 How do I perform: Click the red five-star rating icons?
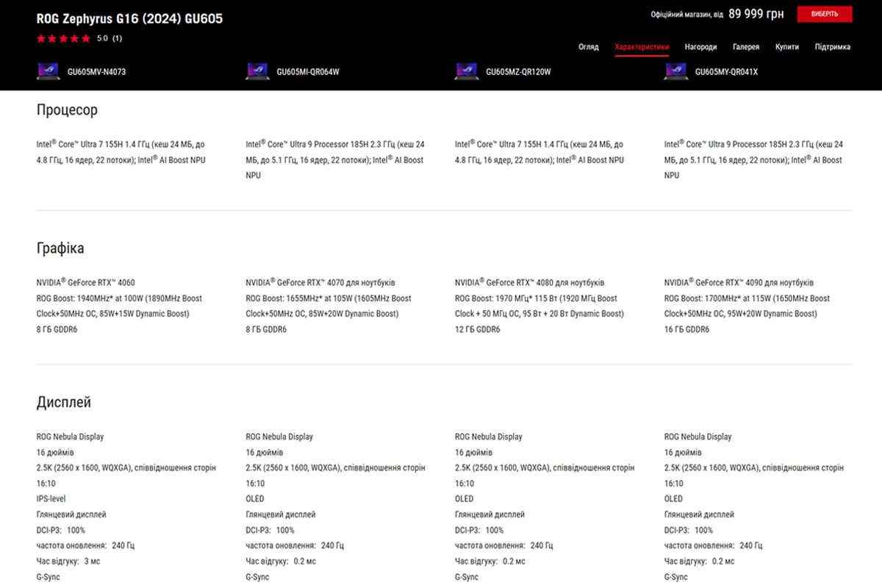(x=64, y=38)
